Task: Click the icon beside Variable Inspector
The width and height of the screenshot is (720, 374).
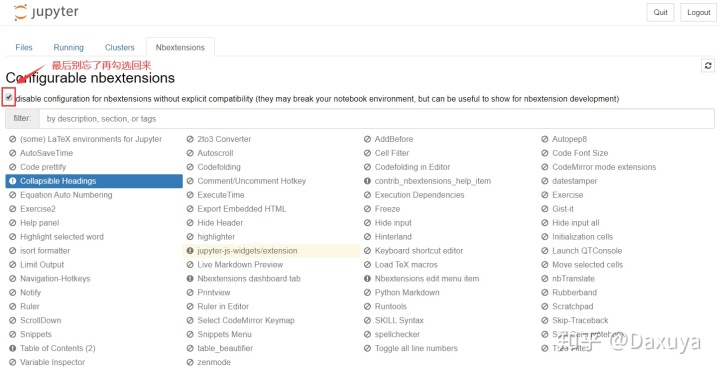Action: click(12, 362)
